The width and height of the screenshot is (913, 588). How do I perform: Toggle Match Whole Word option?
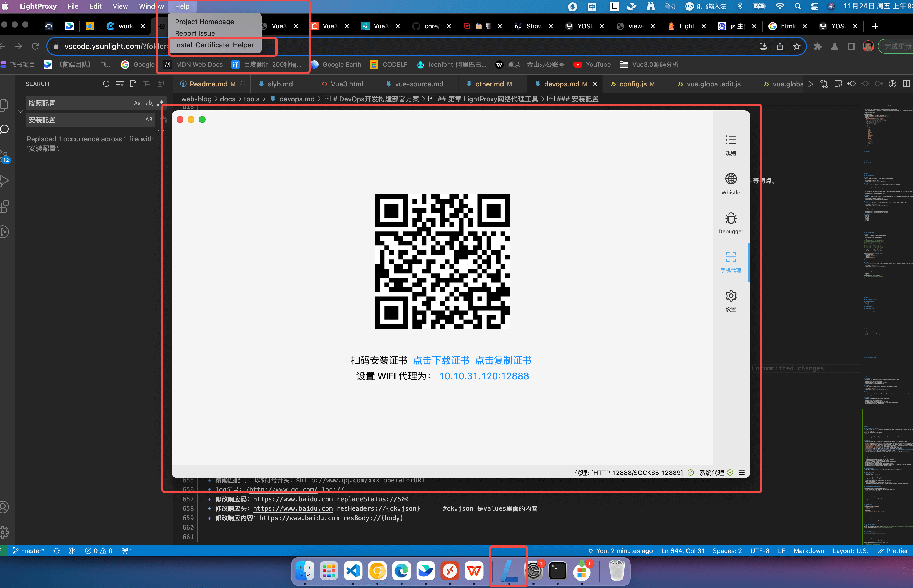coord(148,103)
